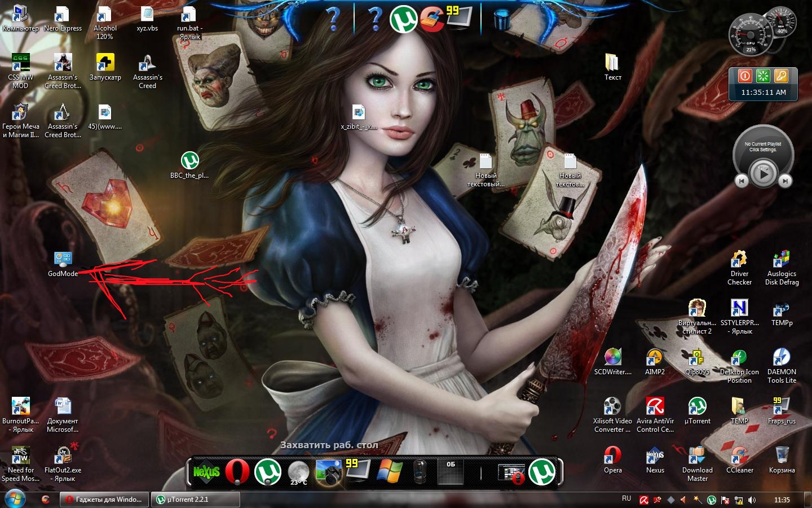Screen dimensions: 812x508
Task: Click the desktop capture camera dock icon
Action: pyautogui.click(x=328, y=472)
